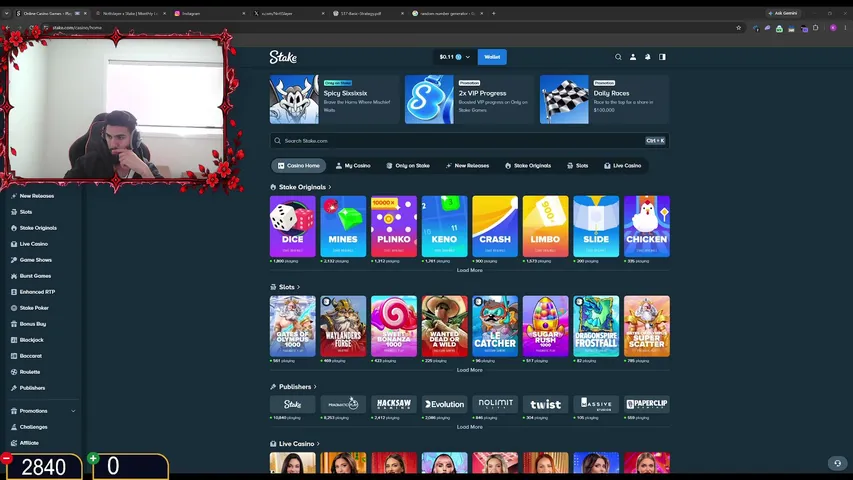Click Load More under Publishers
The height and width of the screenshot is (480, 853).
point(469,427)
